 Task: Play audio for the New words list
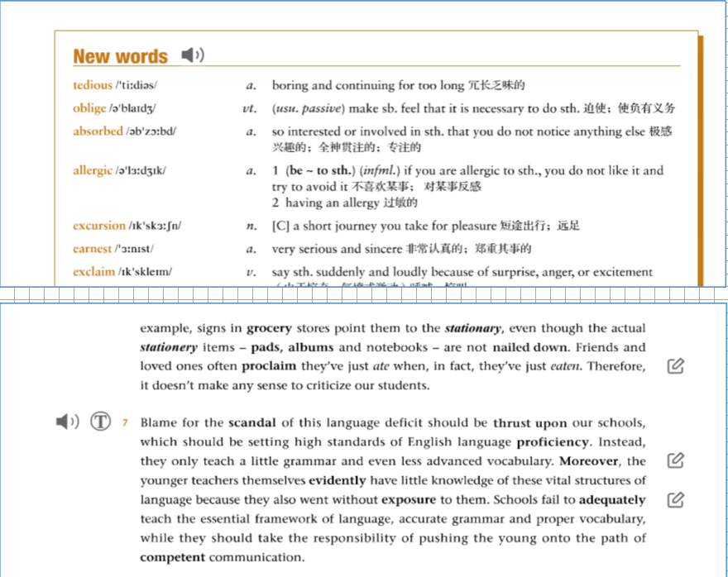click(x=192, y=55)
